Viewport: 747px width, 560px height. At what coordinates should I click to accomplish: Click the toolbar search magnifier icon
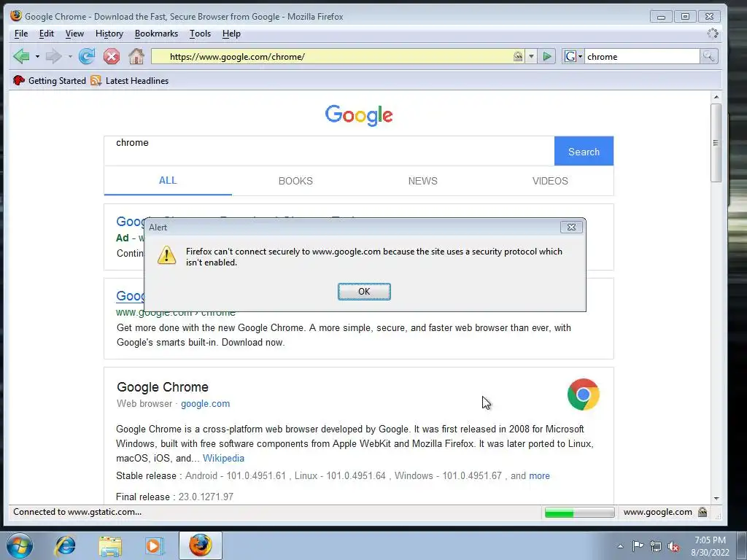[708, 57]
